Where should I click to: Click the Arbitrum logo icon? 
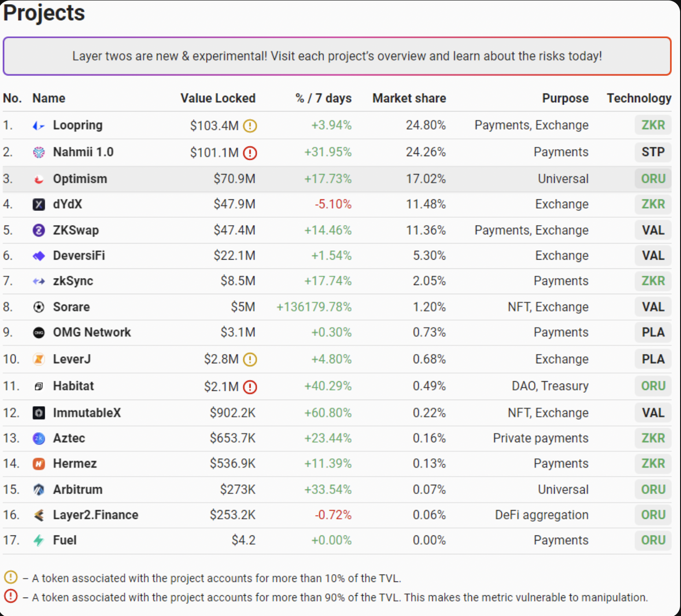tap(39, 489)
